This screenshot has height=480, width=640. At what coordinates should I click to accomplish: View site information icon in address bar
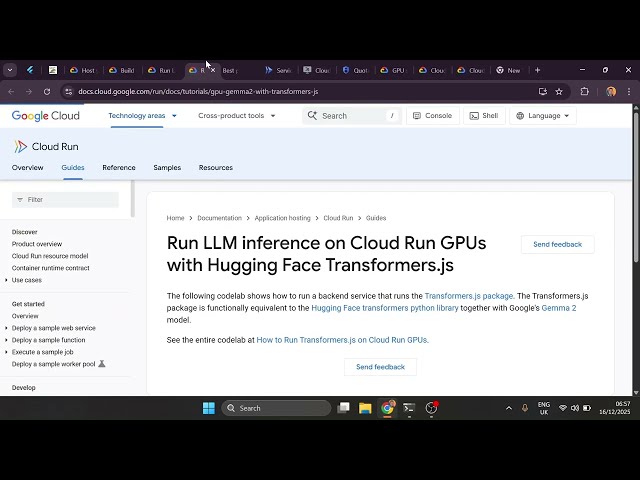click(x=69, y=91)
